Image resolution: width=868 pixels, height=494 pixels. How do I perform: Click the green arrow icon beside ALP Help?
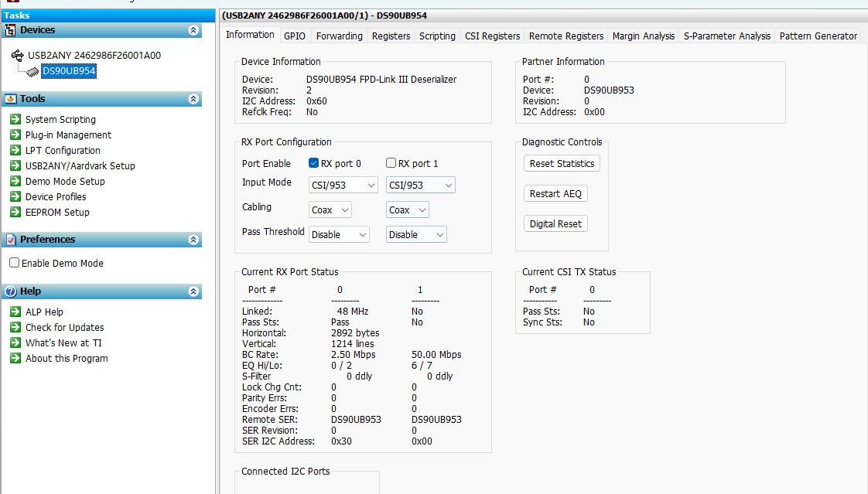tap(15, 312)
